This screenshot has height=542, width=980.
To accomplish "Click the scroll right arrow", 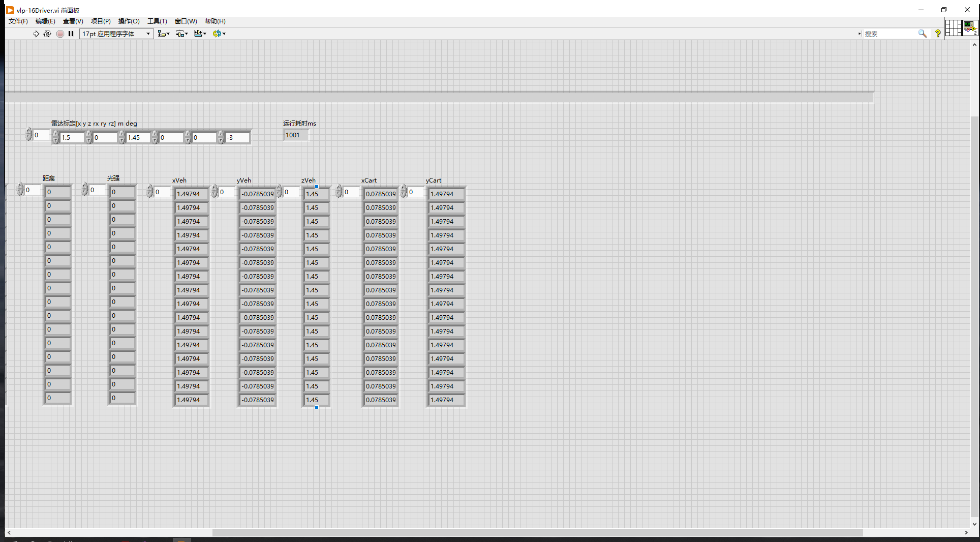I will [x=966, y=532].
